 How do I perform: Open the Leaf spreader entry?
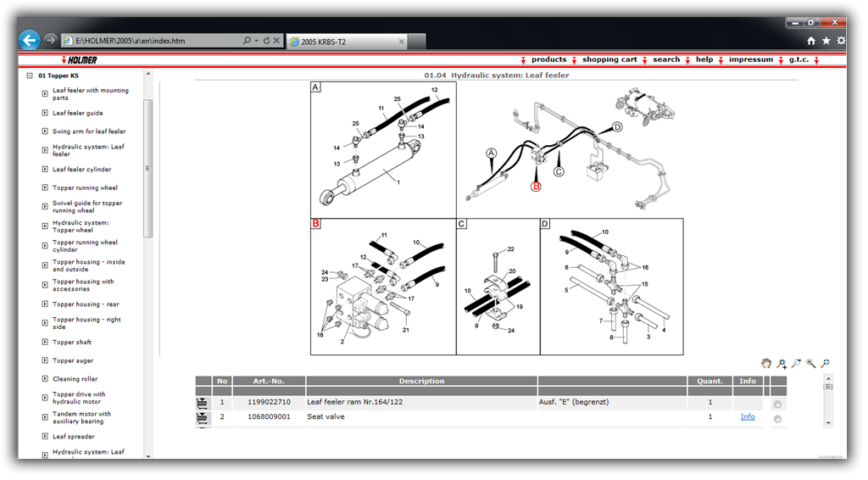pos(74,436)
